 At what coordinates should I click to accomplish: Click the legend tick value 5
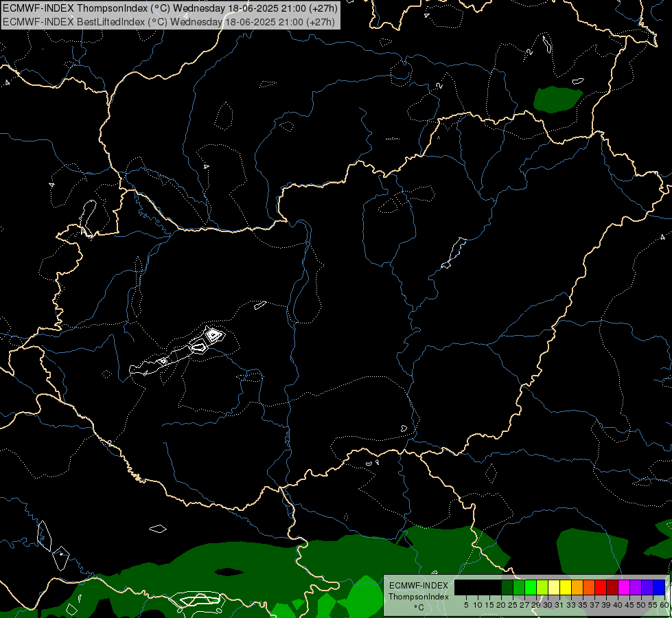click(x=466, y=605)
